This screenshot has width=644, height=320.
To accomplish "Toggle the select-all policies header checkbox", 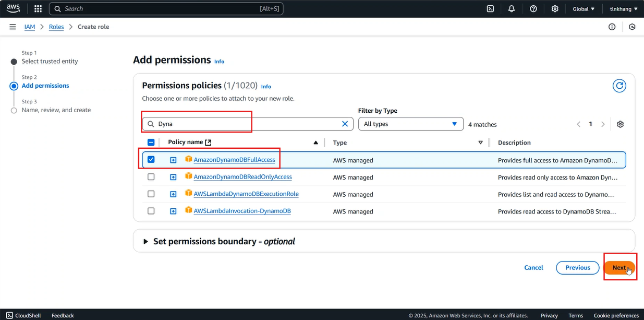I will (151, 142).
